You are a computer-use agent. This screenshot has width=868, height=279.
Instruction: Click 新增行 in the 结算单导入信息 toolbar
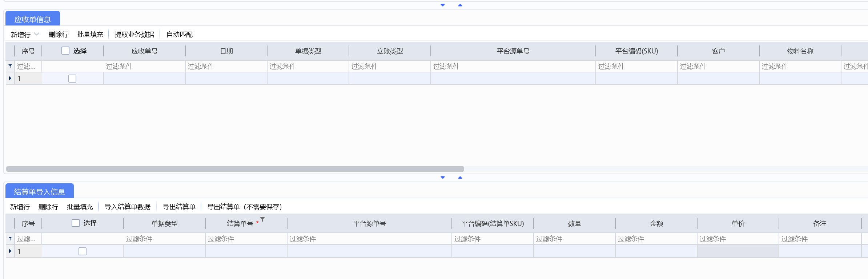coord(20,207)
